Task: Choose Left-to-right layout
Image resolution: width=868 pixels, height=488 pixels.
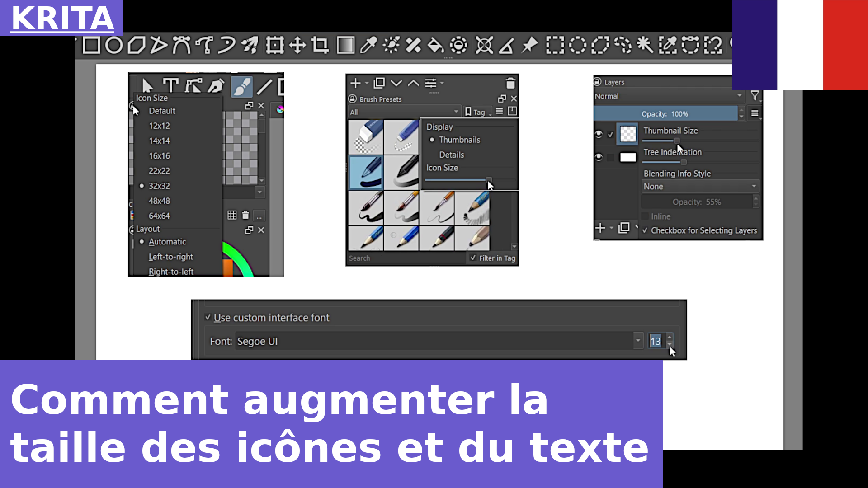Action: pos(170,257)
